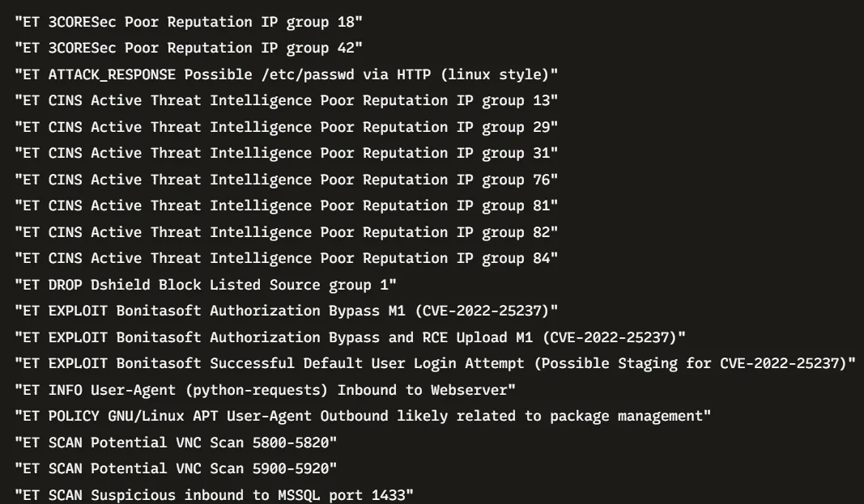This screenshot has width=864, height=504.
Task: Select the Suspicious inbound MSSQL port 1433 line
Action: coord(215,494)
